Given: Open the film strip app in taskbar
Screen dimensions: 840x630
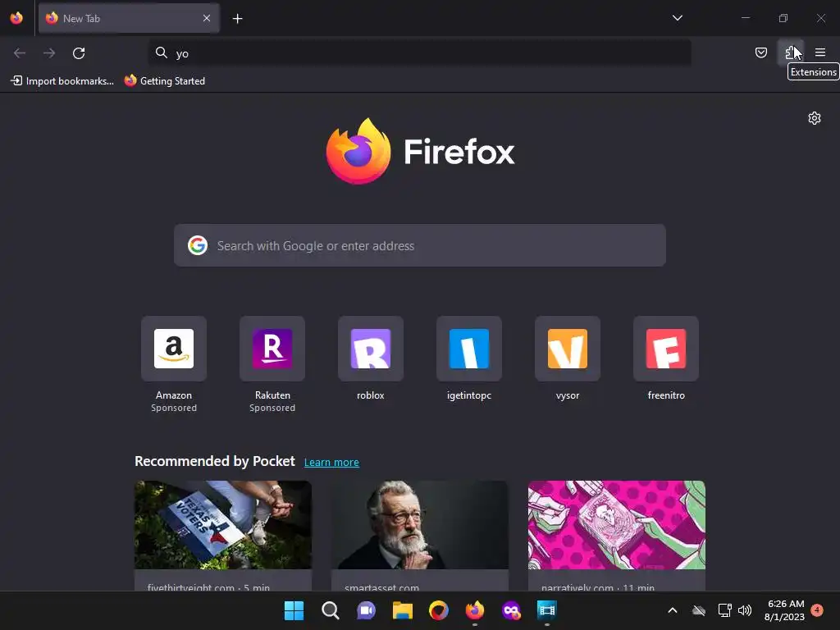Looking at the screenshot, I should (547, 610).
